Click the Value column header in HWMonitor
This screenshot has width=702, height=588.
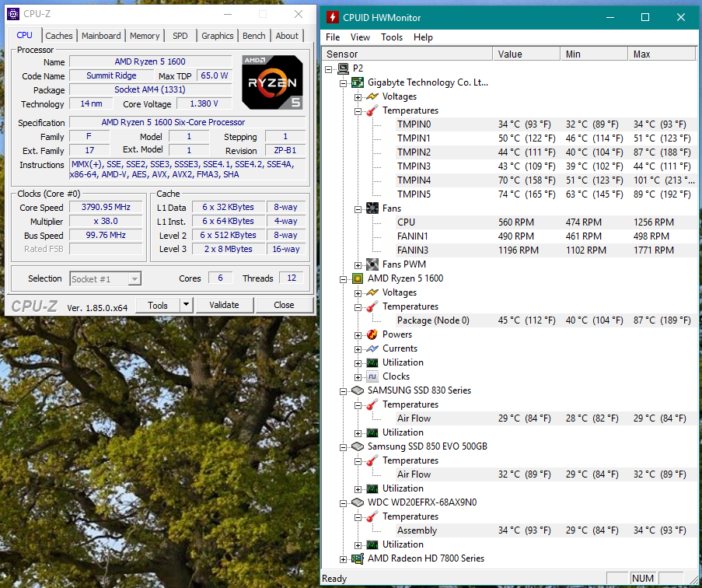[x=526, y=53]
